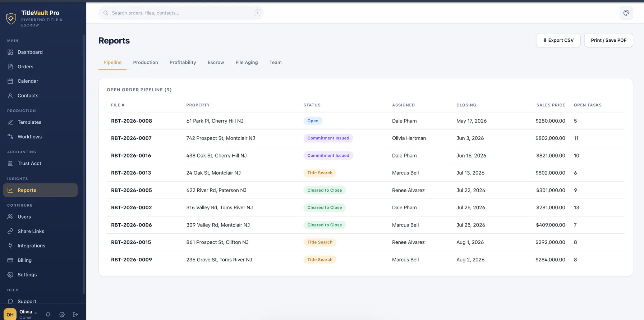Open file RBT-2026-0008
Screen dimensions: 644x320
point(132,121)
